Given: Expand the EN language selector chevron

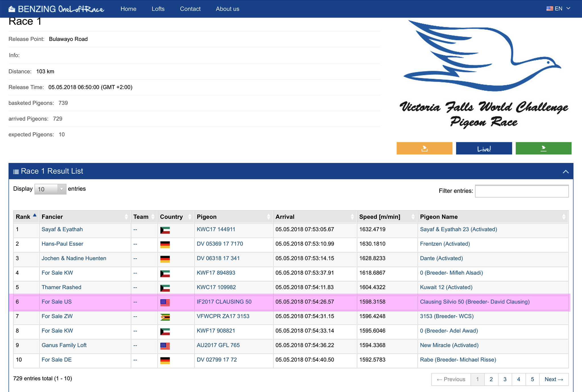Looking at the screenshot, I should [x=568, y=9].
